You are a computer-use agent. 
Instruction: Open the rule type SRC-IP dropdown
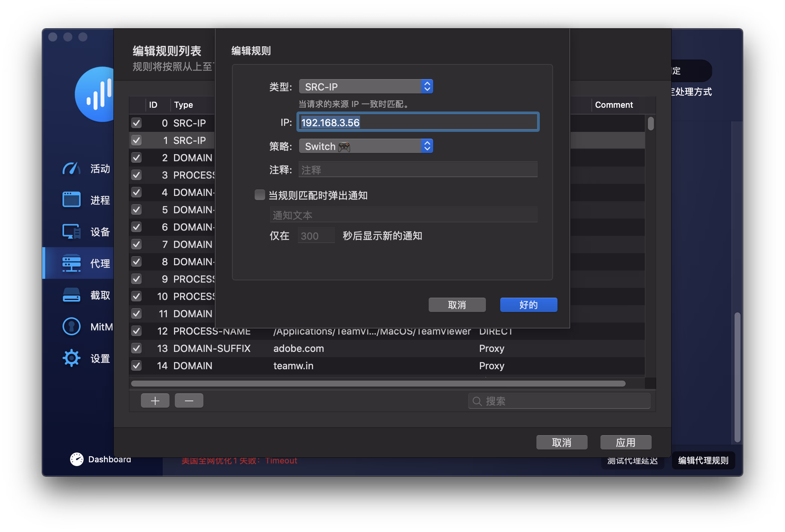[366, 87]
